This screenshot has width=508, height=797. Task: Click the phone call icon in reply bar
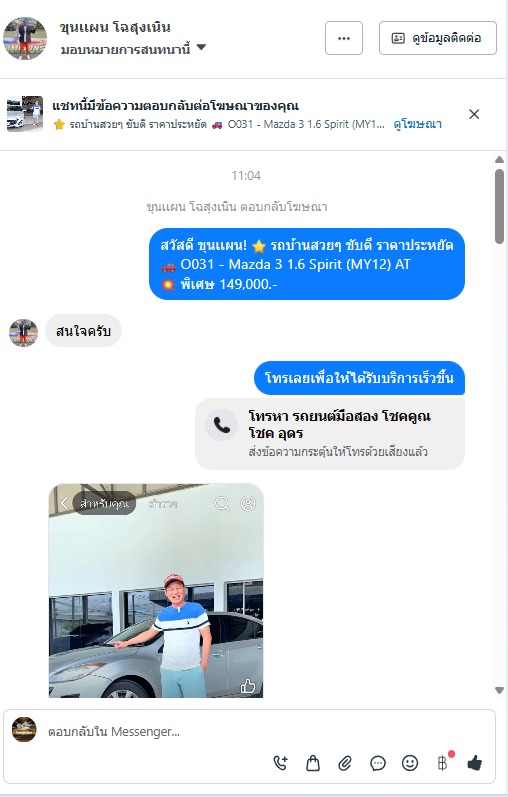click(280, 763)
